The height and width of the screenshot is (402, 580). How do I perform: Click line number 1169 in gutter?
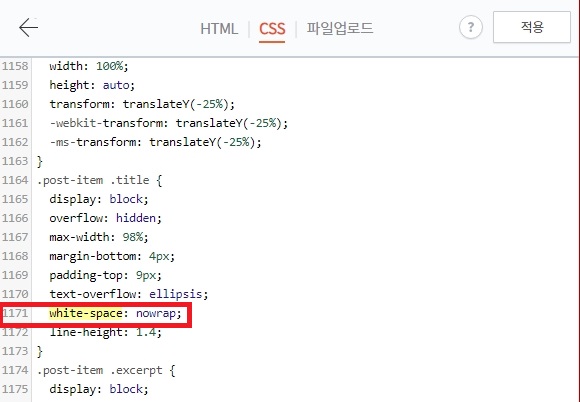point(15,275)
